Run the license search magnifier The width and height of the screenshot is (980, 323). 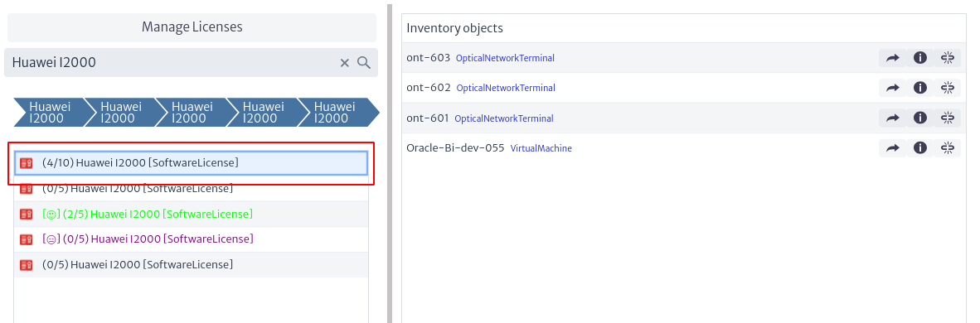364,62
